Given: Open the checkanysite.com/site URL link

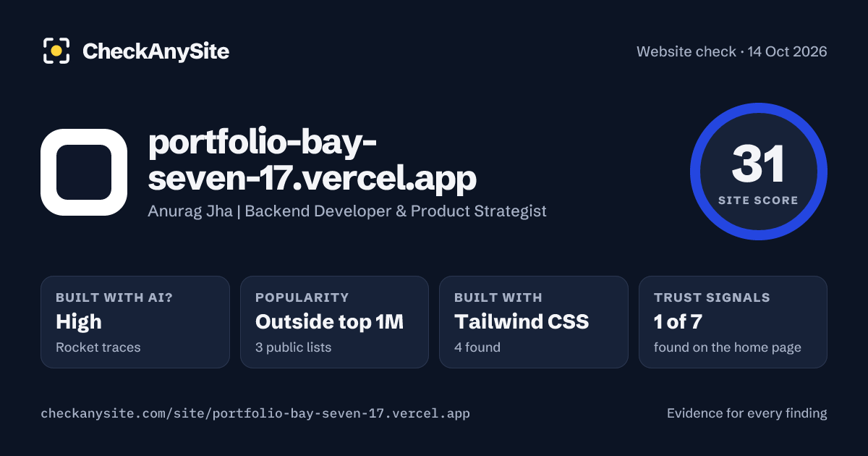Looking at the screenshot, I should point(255,413).
